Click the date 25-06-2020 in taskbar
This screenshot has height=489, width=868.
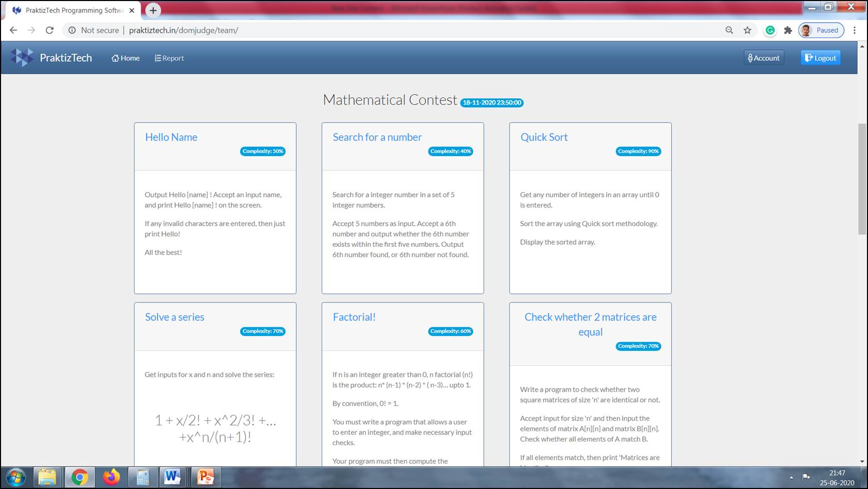pyautogui.click(x=837, y=483)
